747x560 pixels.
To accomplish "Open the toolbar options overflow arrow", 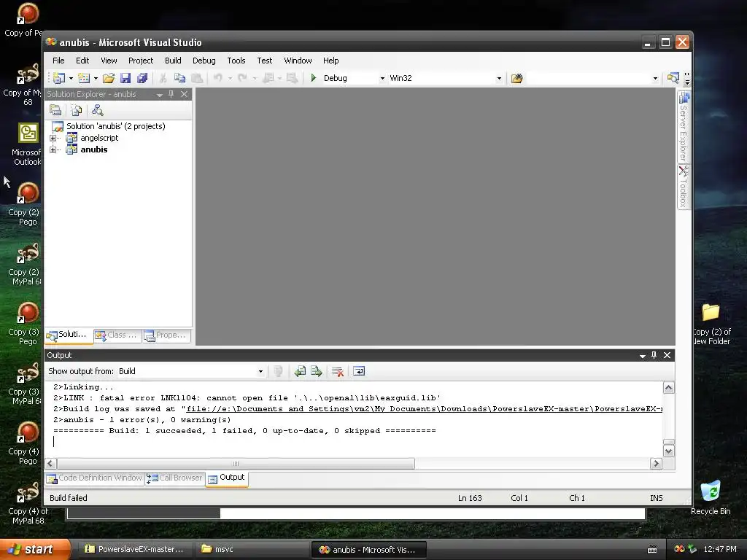I will point(687,78).
